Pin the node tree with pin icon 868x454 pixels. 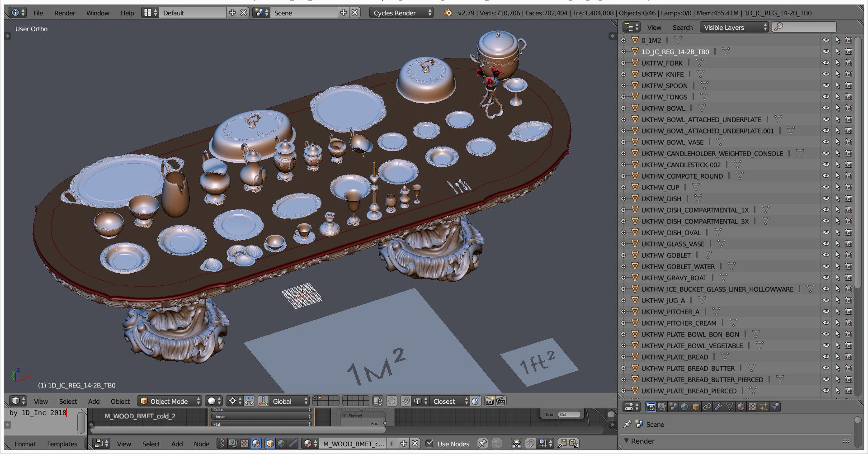click(482, 444)
